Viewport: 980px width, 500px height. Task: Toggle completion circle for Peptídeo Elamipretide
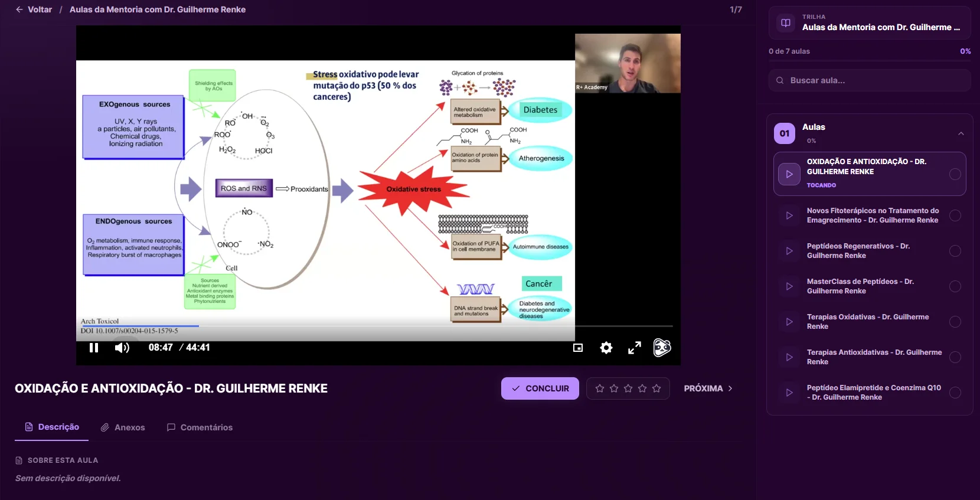955,393
